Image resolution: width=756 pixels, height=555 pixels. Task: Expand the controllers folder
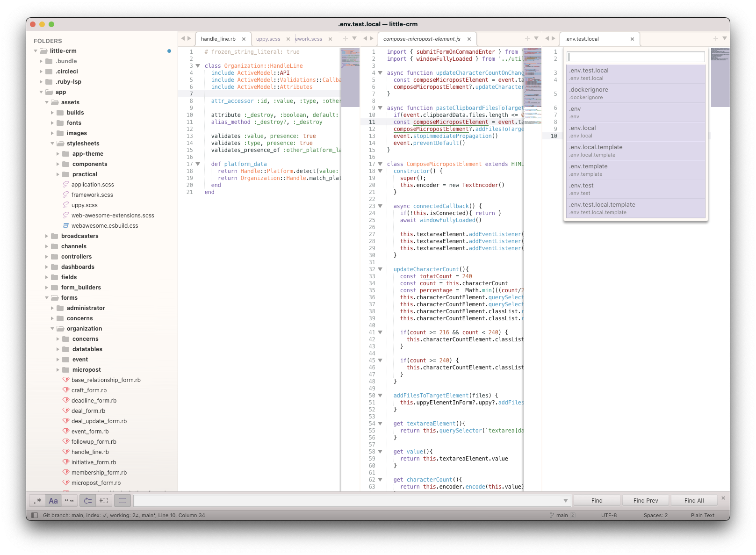point(47,257)
